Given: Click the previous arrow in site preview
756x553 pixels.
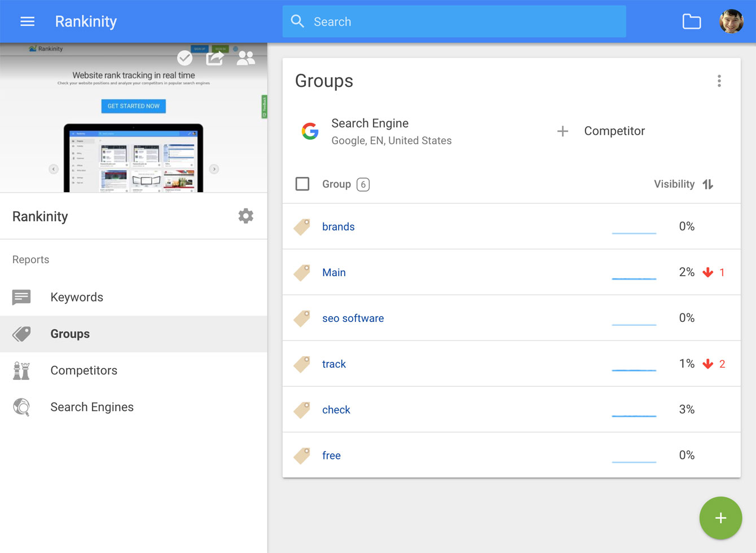Looking at the screenshot, I should click(54, 169).
